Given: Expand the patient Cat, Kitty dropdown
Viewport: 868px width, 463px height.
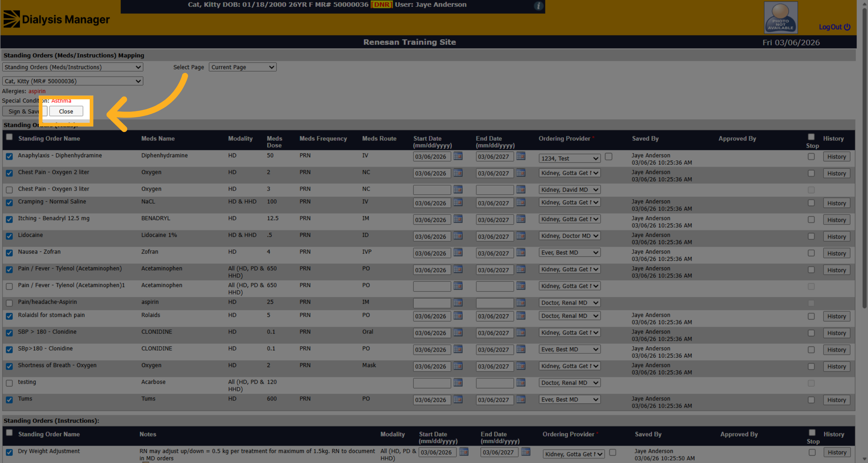Looking at the screenshot, I should coord(73,81).
